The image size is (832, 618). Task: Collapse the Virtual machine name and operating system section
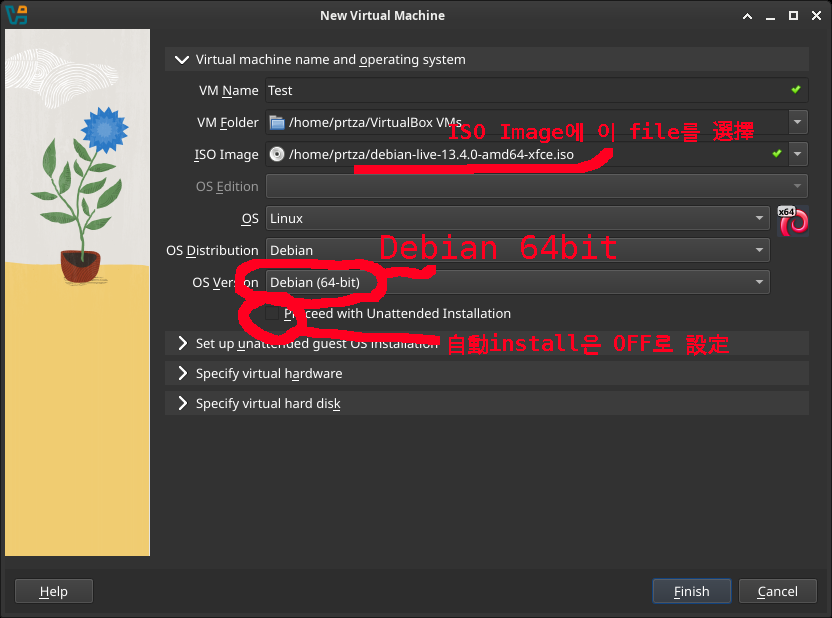pos(182,60)
